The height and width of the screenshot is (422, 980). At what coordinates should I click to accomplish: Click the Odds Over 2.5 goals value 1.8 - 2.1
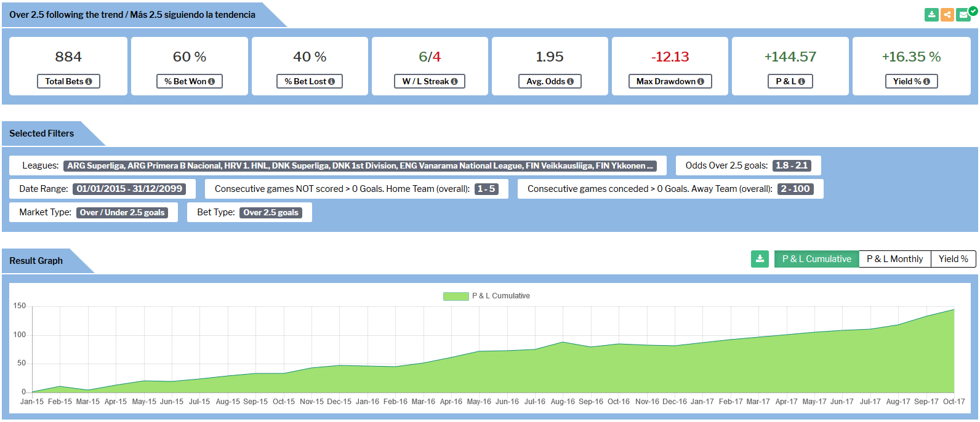tap(792, 165)
